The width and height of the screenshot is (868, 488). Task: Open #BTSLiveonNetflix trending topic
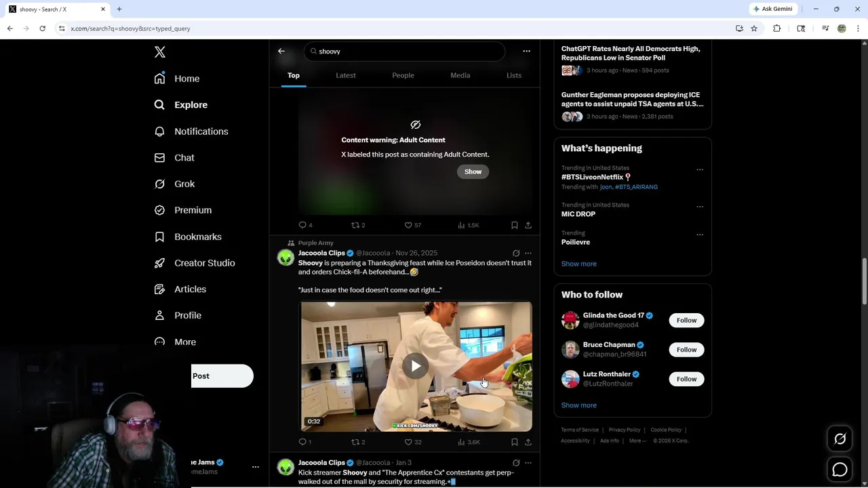[596, 177]
